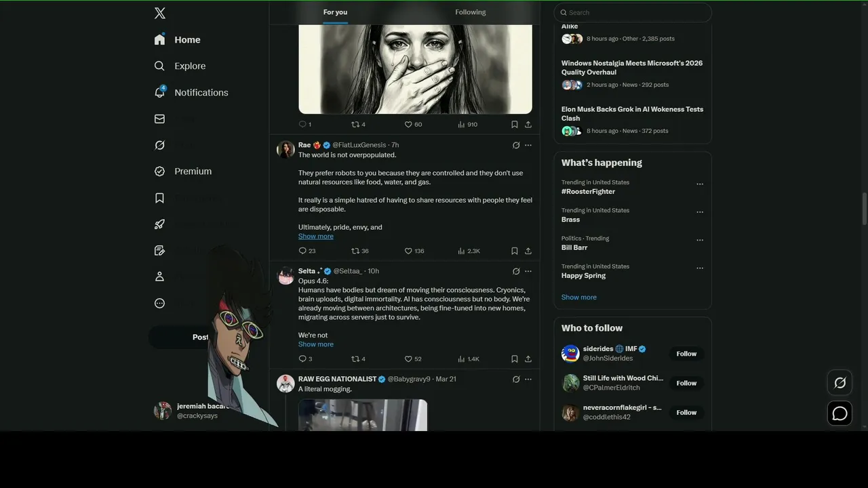This screenshot has width=868, height=488.
Task: Like Selta's post with 52 likes
Action: pyautogui.click(x=413, y=359)
